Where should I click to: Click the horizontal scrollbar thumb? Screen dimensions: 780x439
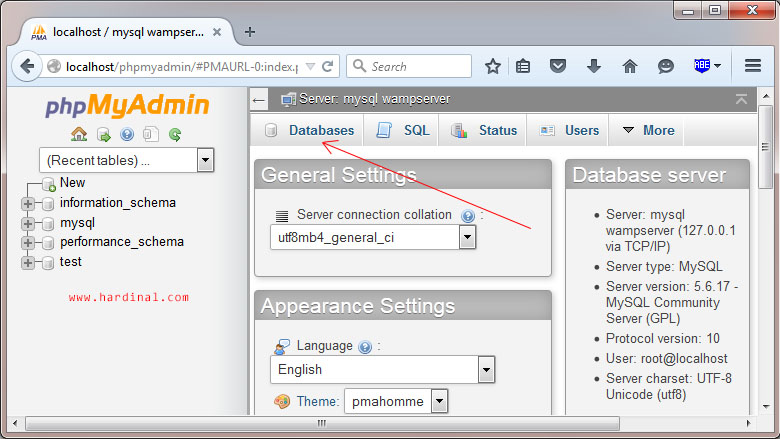(x=322, y=424)
